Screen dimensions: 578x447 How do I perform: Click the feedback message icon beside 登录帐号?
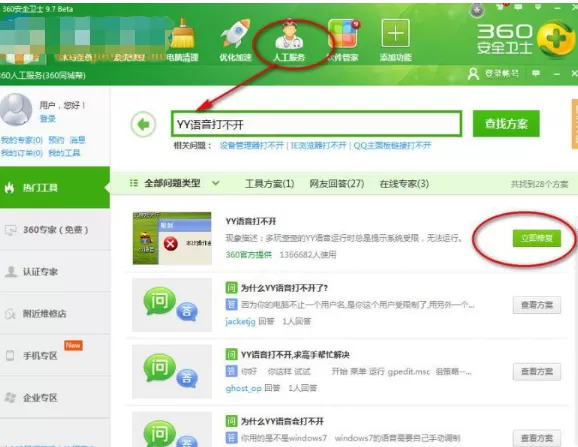pyautogui.click(x=536, y=73)
